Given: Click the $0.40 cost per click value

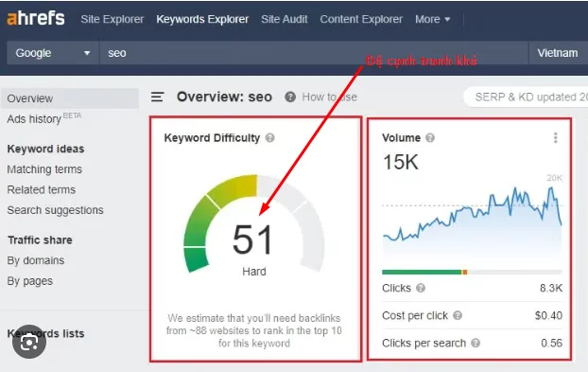Looking at the screenshot, I should click(548, 315).
